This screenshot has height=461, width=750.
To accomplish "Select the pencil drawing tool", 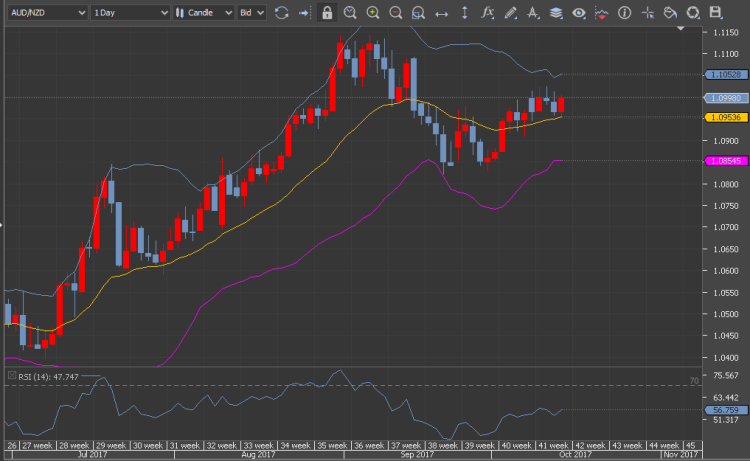I will tap(511, 13).
